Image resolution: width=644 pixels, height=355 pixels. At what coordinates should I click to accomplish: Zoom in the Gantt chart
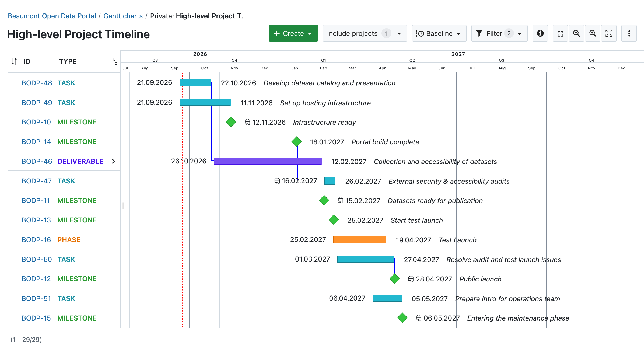coord(593,33)
